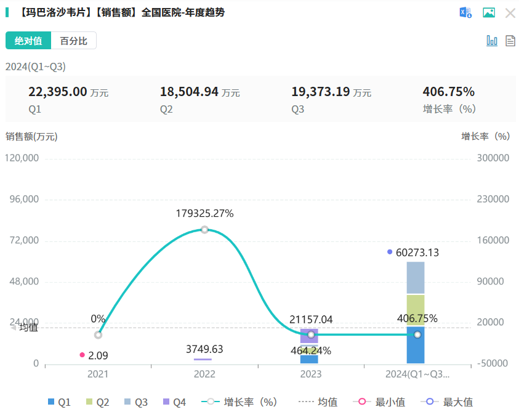
Task: Click the max value marker 60273.13
Action: [390, 252]
